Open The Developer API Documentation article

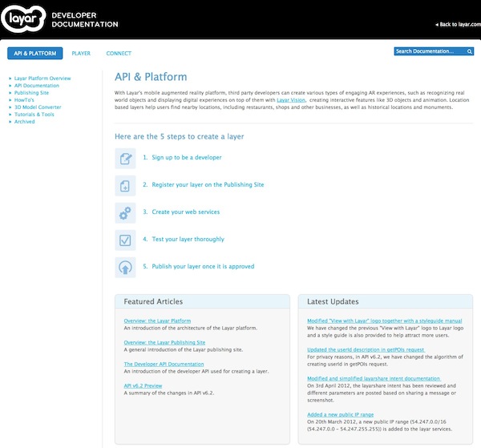pyautogui.click(x=164, y=364)
